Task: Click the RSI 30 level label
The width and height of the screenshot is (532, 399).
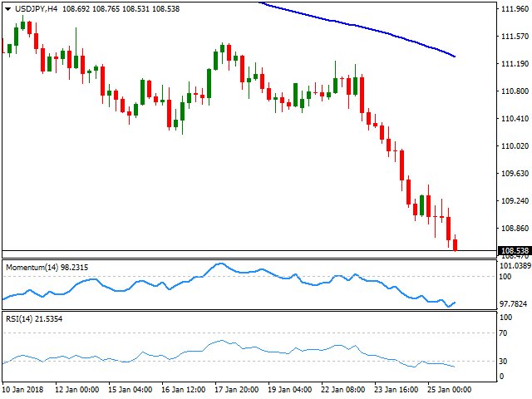Action: coord(503,362)
